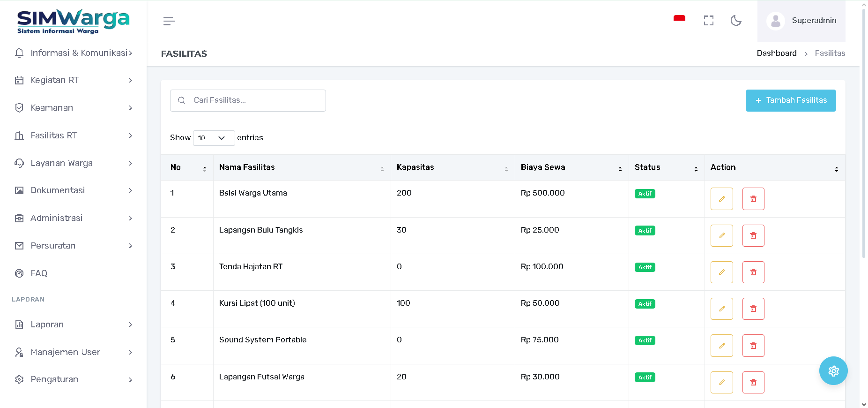Delete the Sound System Portable entry

click(x=753, y=346)
